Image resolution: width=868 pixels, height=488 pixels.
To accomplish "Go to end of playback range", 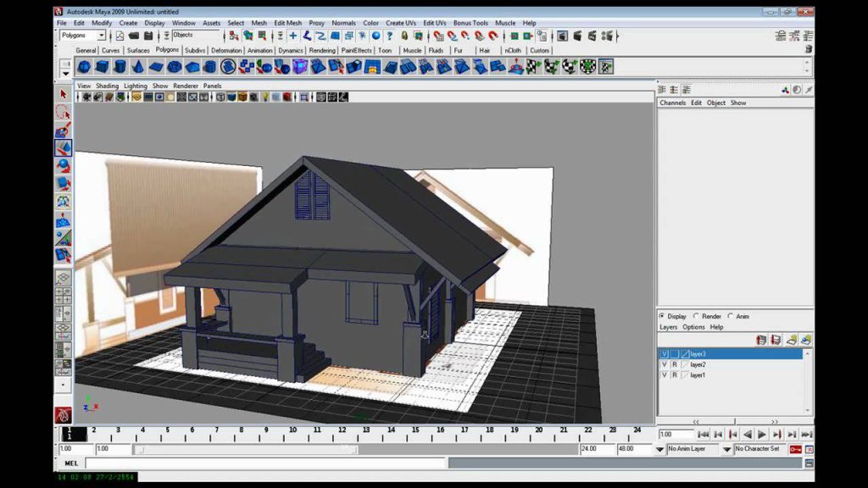I will (807, 435).
